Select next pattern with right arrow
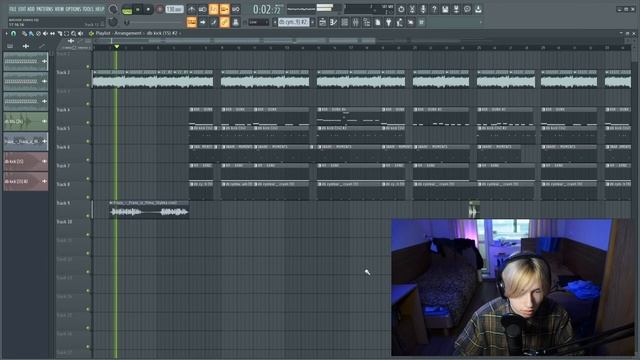This screenshot has height=360, width=640. pyautogui.click(x=313, y=22)
